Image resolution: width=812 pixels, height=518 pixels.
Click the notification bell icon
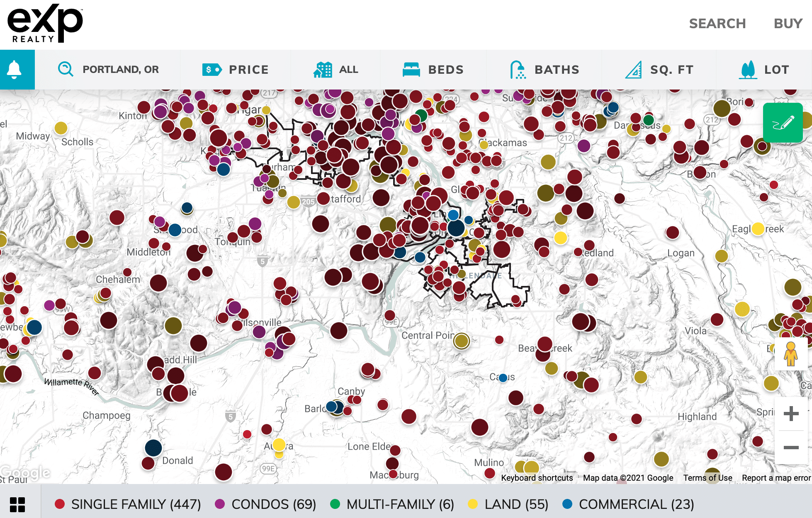point(15,70)
